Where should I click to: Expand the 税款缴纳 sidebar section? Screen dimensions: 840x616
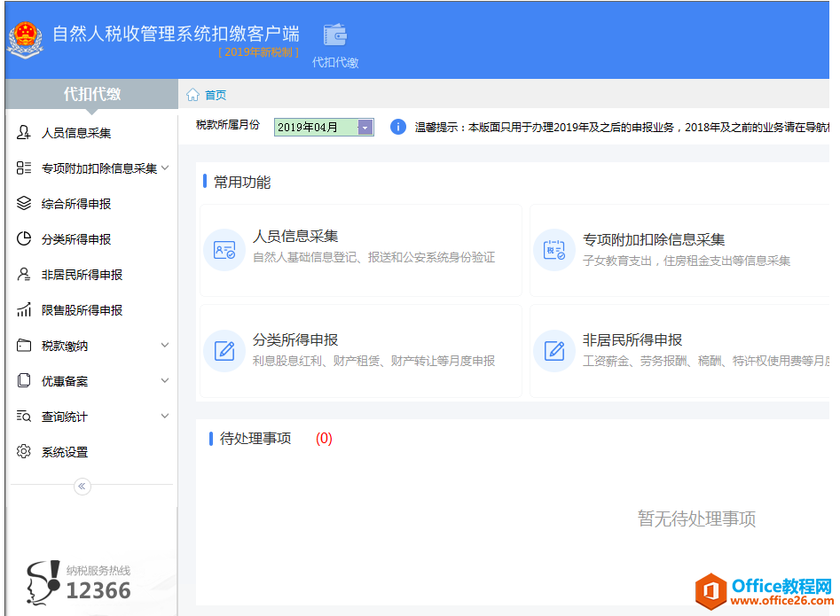point(165,345)
